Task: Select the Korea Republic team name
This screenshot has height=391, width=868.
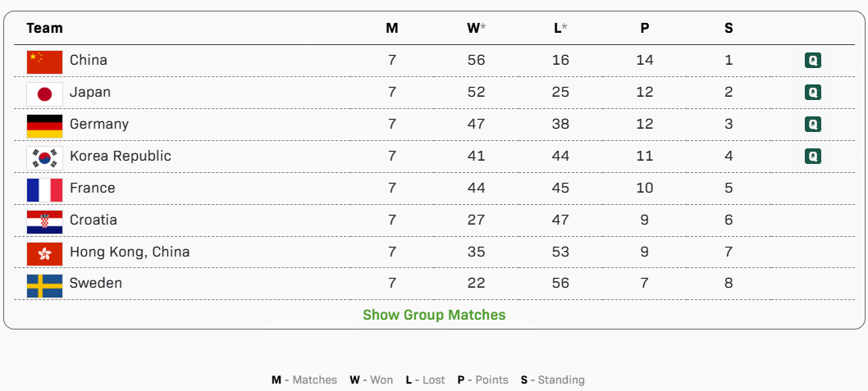Action: 121,156
